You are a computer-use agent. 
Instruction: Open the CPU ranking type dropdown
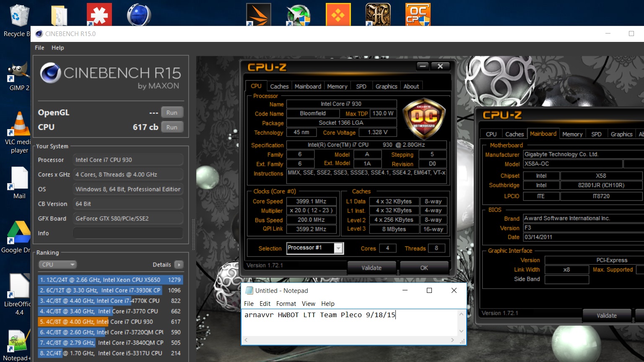click(x=57, y=265)
